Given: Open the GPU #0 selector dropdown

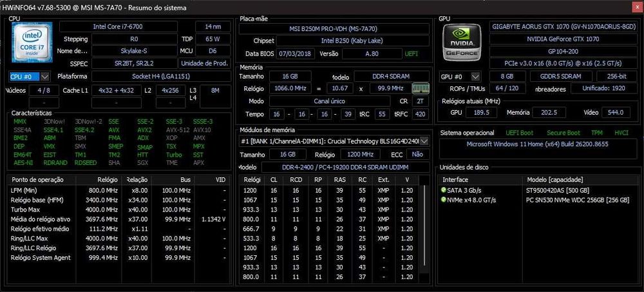Looking at the screenshot, I should tap(475, 77).
